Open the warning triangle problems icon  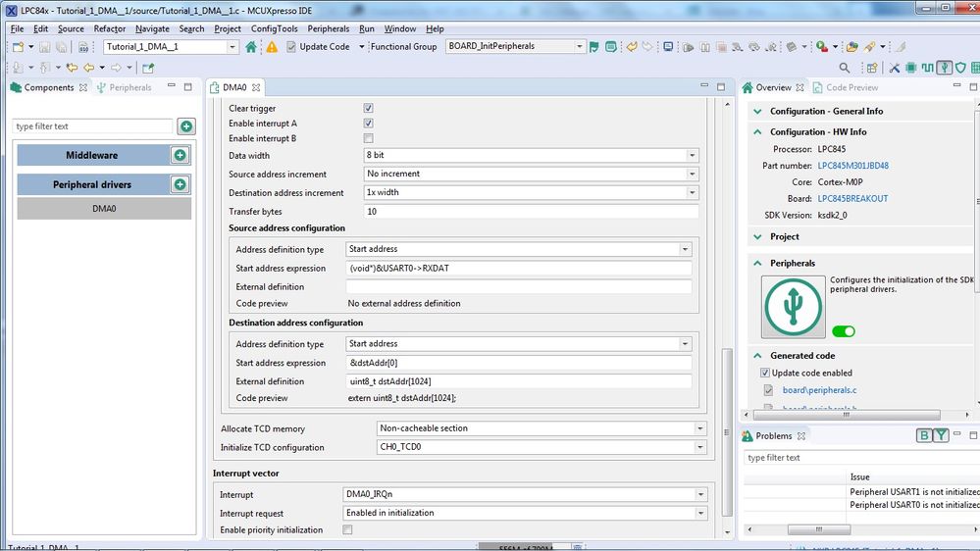[x=272, y=47]
